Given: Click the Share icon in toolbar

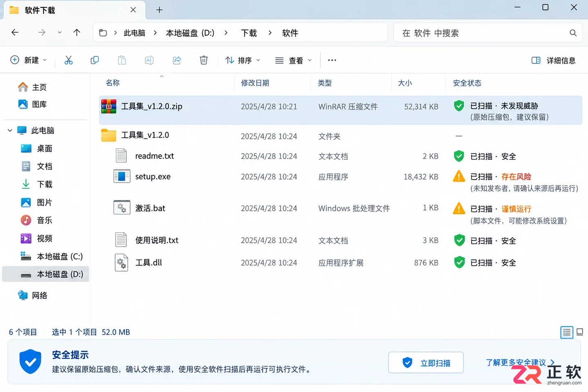Looking at the screenshot, I should tap(177, 60).
